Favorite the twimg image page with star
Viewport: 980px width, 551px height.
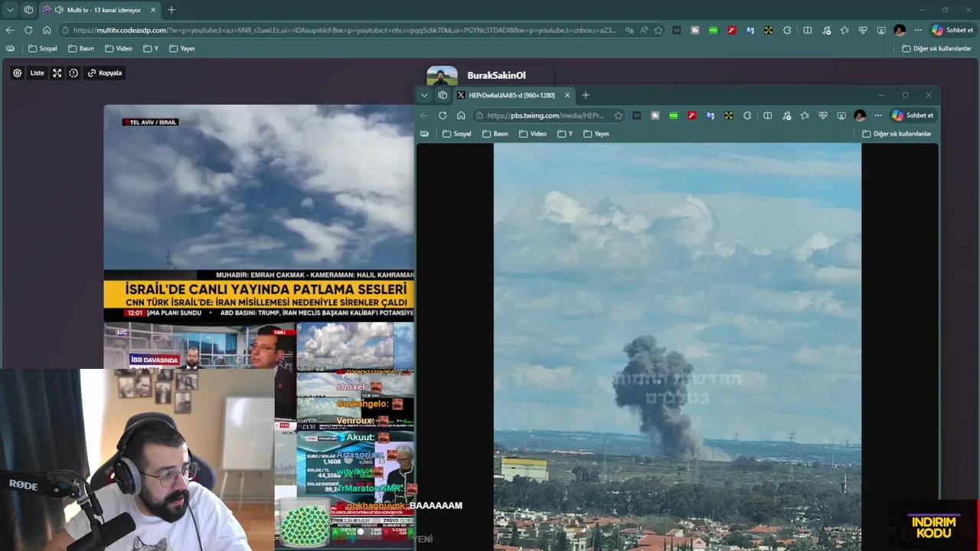618,116
